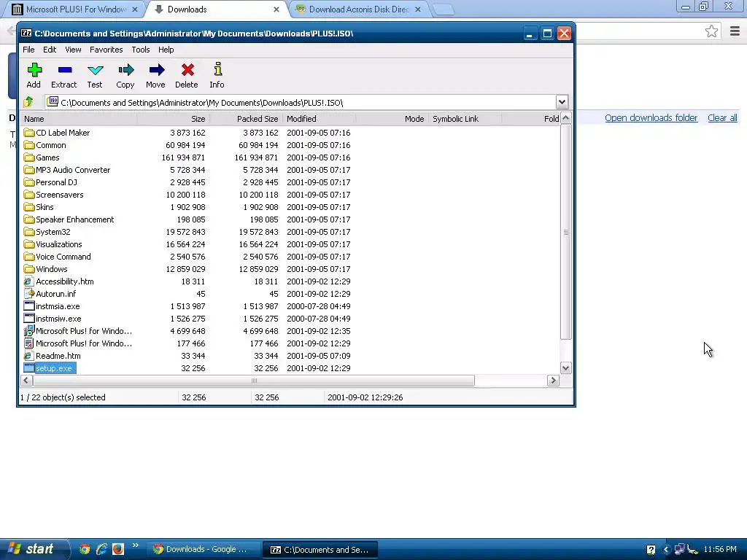Click the Add toolbar icon
The image size is (747, 560).
click(34, 71)
